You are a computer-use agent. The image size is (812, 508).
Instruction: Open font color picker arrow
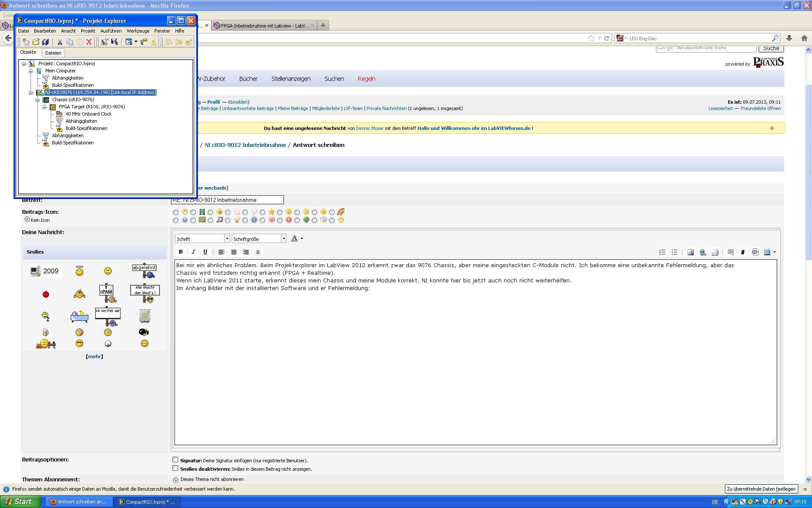tap(302, 239)
